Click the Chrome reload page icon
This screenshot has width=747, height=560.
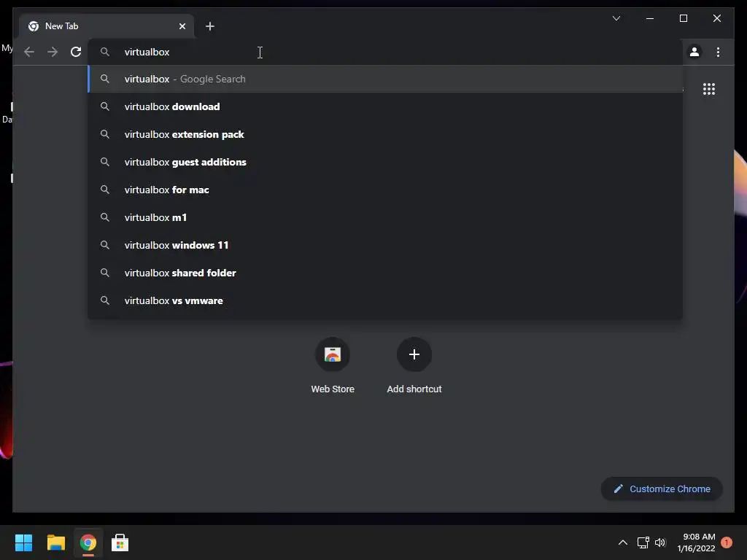tap(76, 52)
